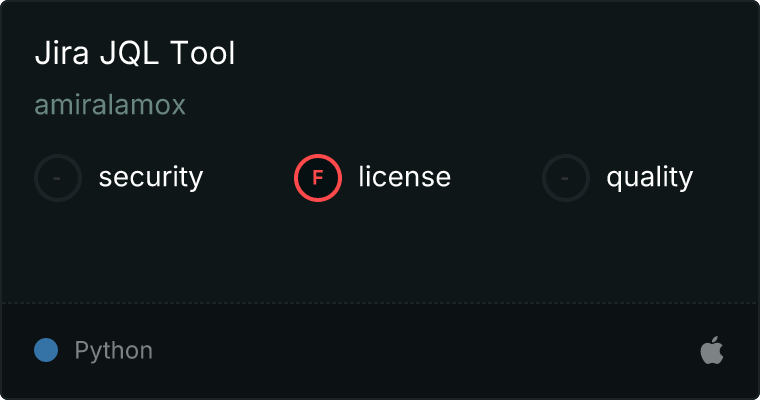Open the amiralamox author profile link
The width and height of the screenshot is (760, 400).
pyautogui.click(x=110, y=105)
